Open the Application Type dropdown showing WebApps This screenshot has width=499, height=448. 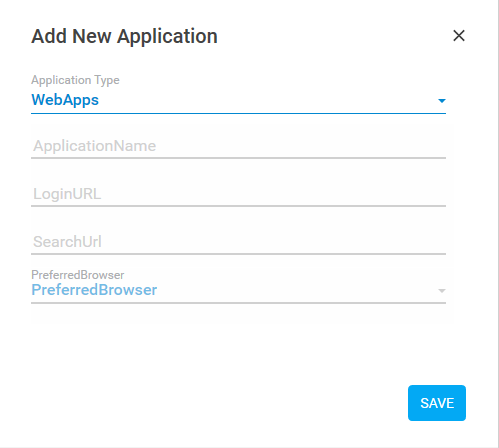(x=238, y=100)
